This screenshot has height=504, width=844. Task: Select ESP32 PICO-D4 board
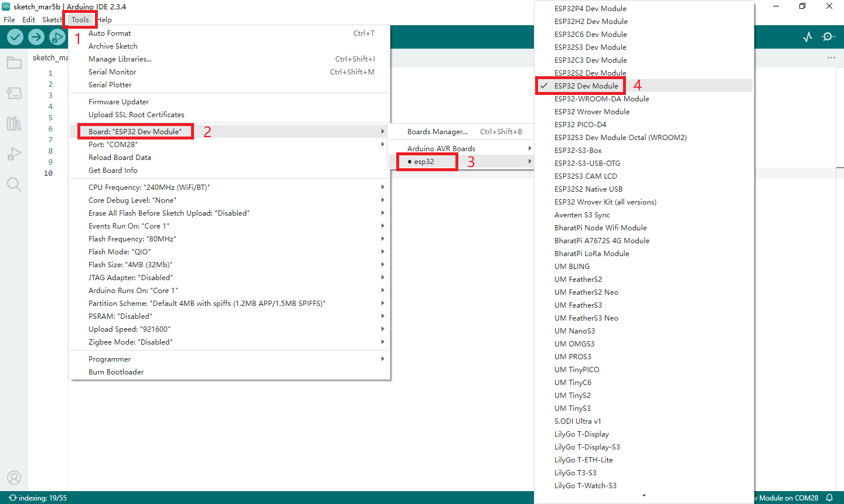(644, 125)
